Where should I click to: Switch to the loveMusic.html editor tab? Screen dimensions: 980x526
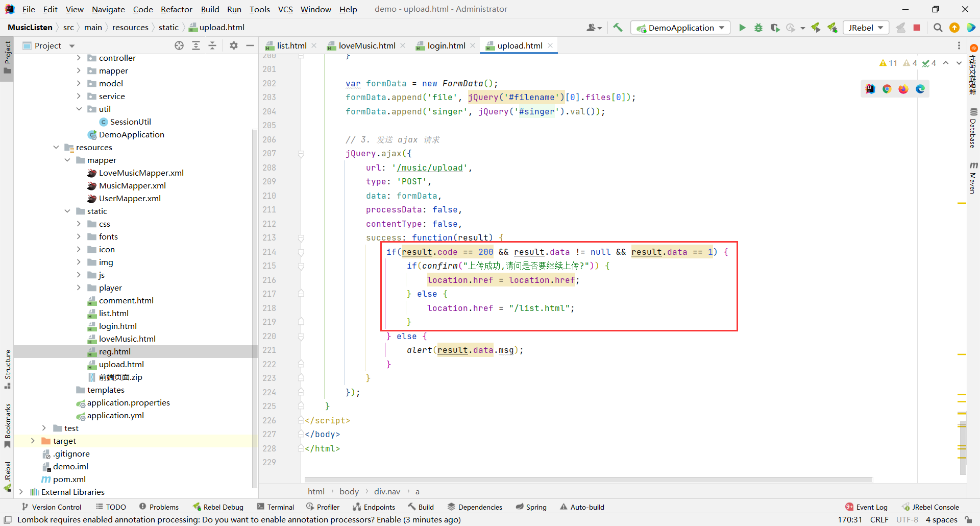[366, 45]
